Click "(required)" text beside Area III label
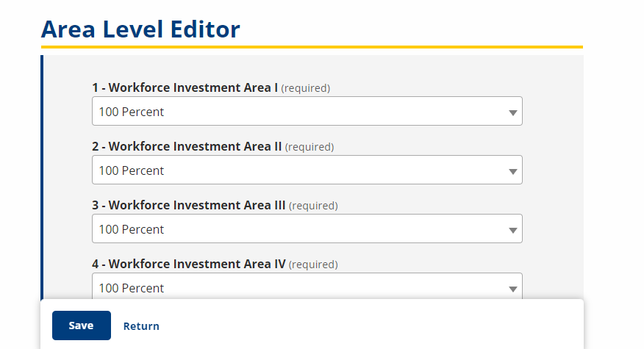644x349 pixels. 313,206
